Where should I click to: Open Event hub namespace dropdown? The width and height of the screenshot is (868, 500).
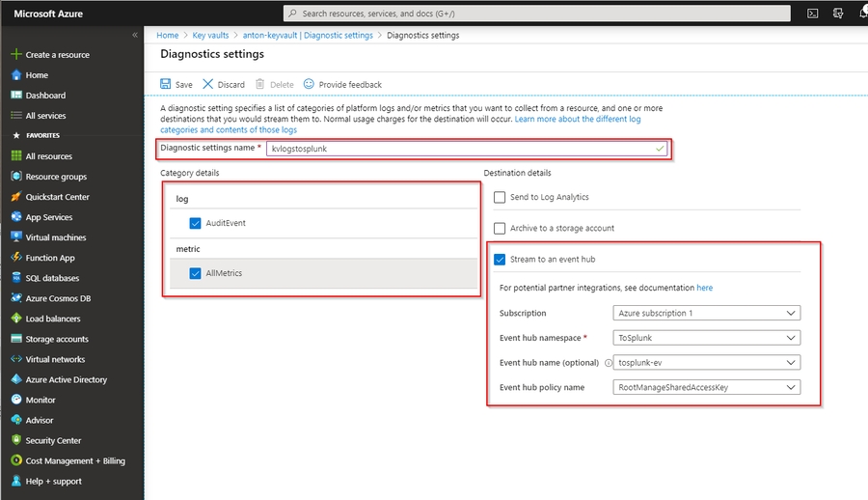coord(706,338)
